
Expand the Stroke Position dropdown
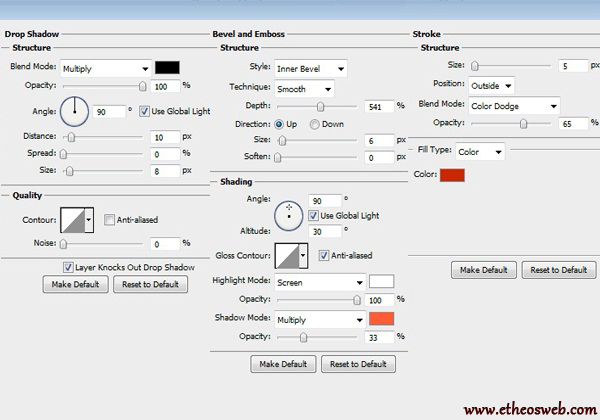pos(493,85)
